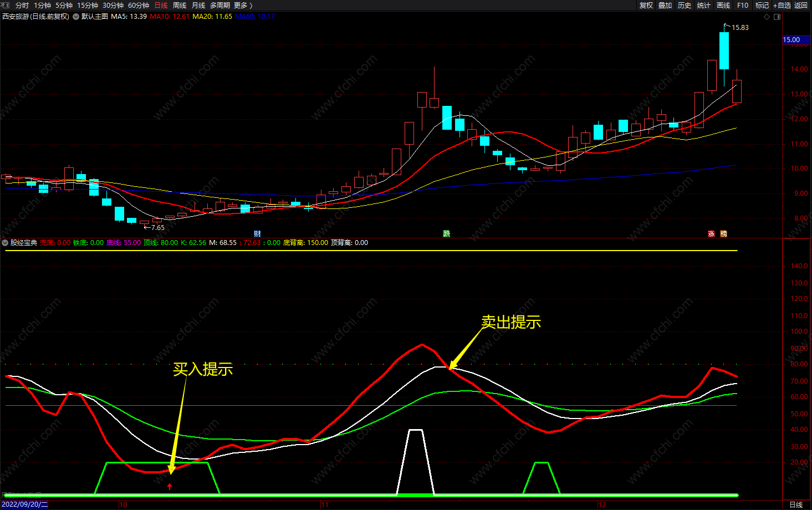This screenshot has width=812, height=510.
Task: Click the month 12 marker on time axis
Action: click(x=602, y=505)
